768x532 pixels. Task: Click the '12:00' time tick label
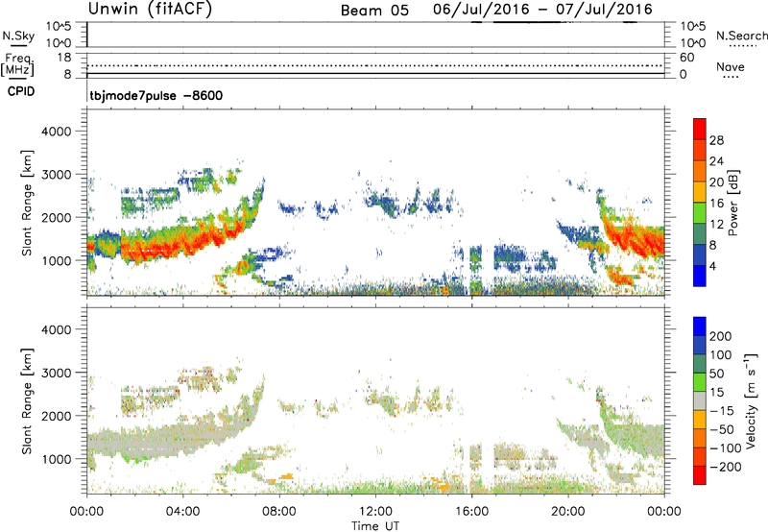pyautogui.click(x=375, y=512)
